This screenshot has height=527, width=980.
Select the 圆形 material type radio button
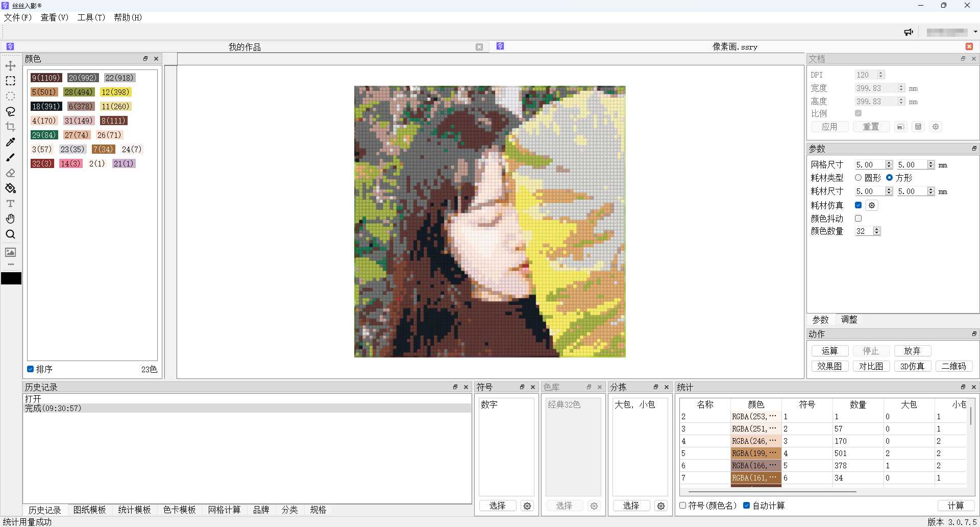click(x=858, y=178)
